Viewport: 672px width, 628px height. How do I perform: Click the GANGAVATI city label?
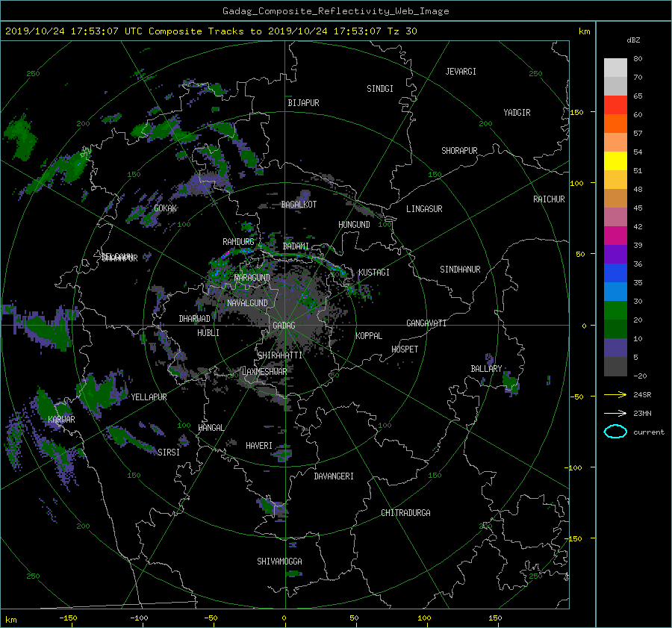tap(426, 323)
